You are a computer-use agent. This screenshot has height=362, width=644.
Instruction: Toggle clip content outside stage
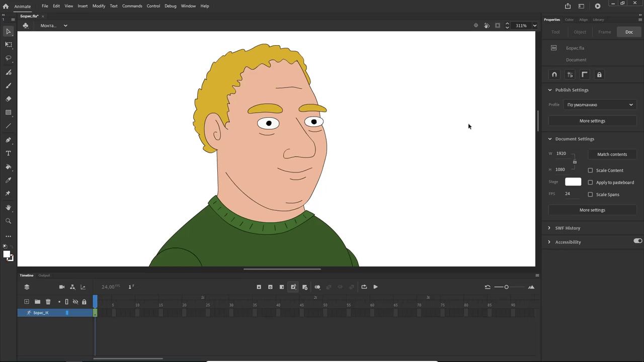[498, 26]
